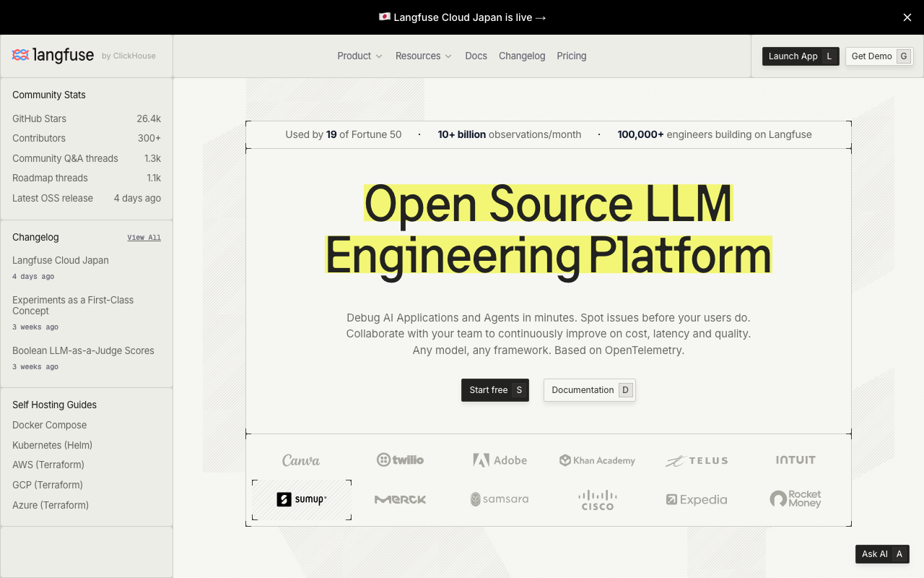
Task: Open the Latest OSS release row
Action: (x=87, y=198)
